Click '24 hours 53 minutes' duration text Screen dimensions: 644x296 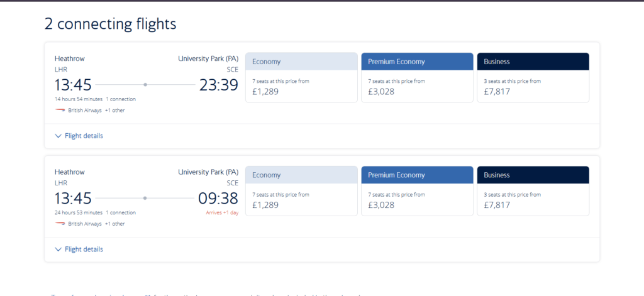(x=79, y=212)
